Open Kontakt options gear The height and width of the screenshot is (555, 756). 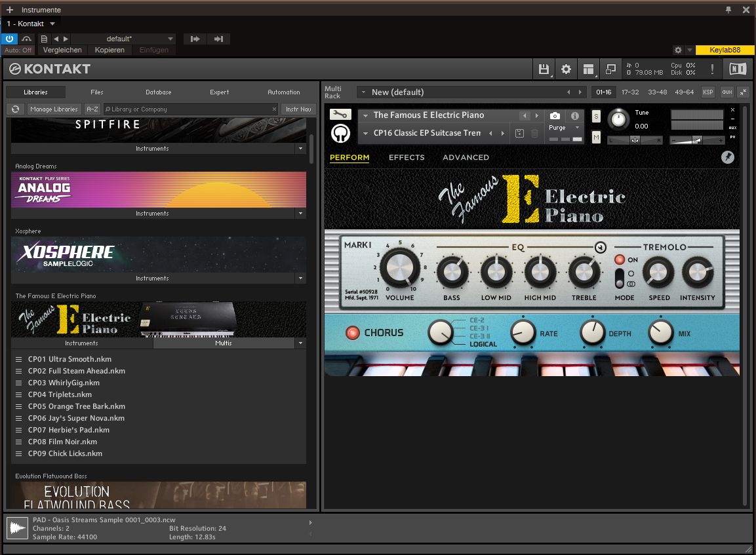click(566, 69)
